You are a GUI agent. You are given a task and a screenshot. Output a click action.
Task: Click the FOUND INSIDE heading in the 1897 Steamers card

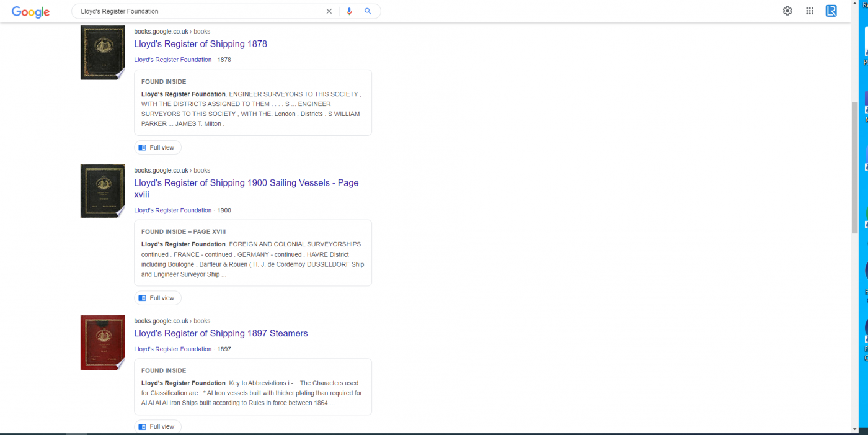tap(164, 371)
